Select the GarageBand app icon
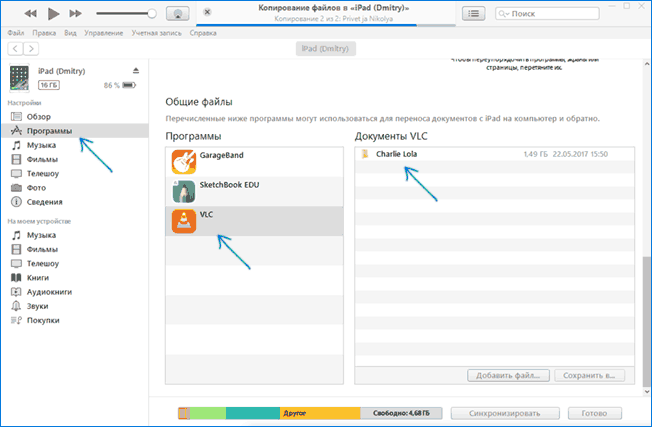 [185, 161]
